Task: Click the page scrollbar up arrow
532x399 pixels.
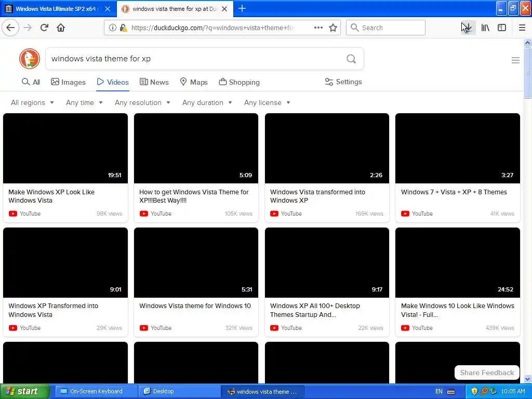Action: click(x=528, y=43)
